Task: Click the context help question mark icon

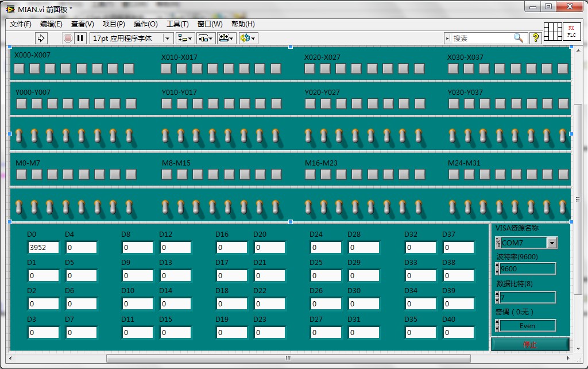Action: (536, 38)
